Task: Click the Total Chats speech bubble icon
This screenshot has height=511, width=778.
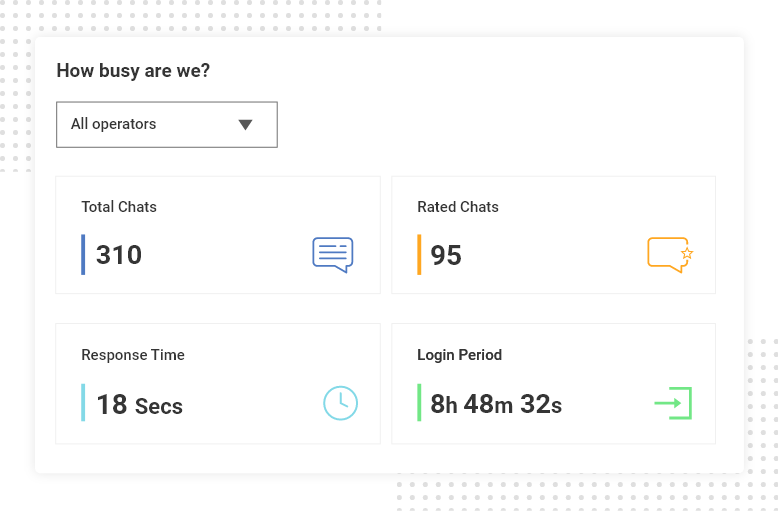Action: [x=332, y=254]
